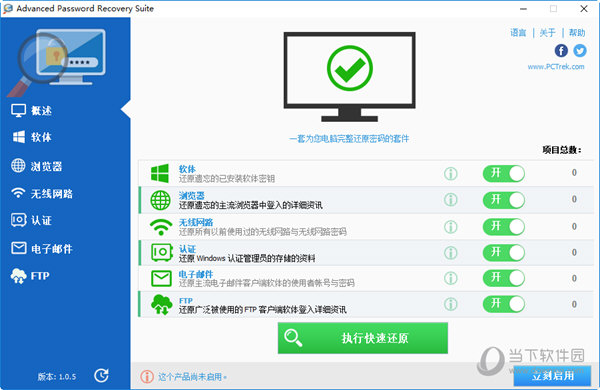Open the 关于 about link
Viewport: 600px width, 390px height.
pyautogui.click(x=547, y=33)
